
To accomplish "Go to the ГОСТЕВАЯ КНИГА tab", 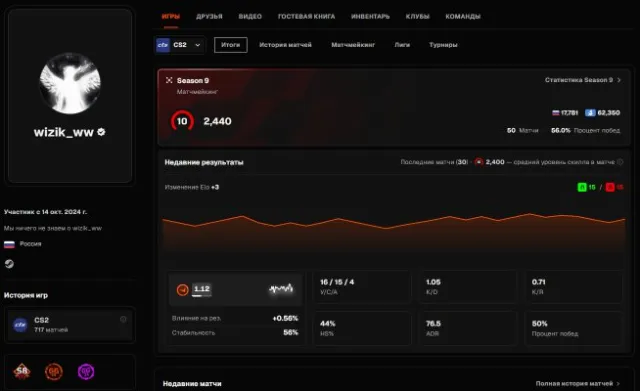I will click(306, 16).
